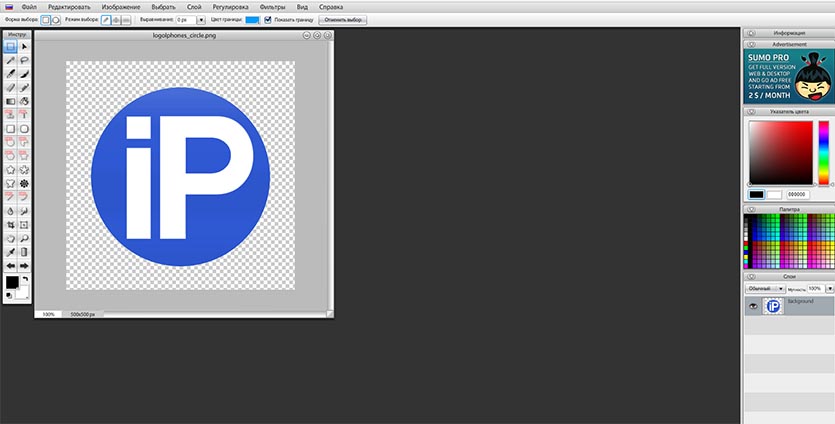
Task: Select the Smudge tool
Action: [x=24, y=211]
